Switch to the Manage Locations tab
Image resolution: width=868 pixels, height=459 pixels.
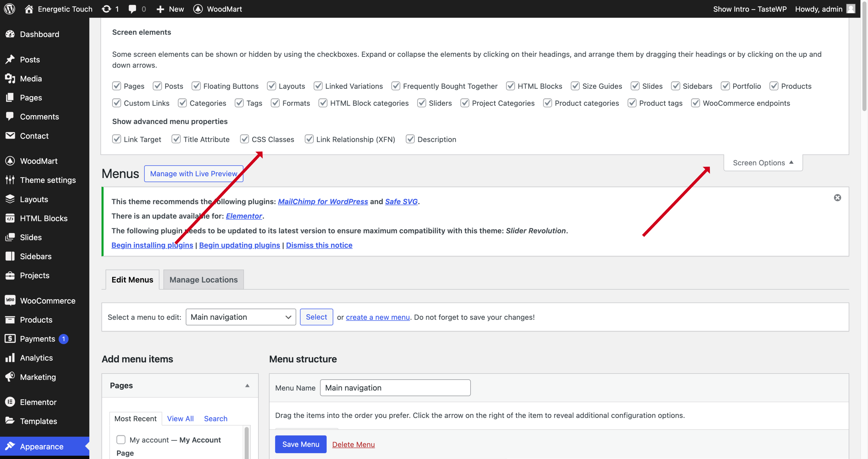204,280
